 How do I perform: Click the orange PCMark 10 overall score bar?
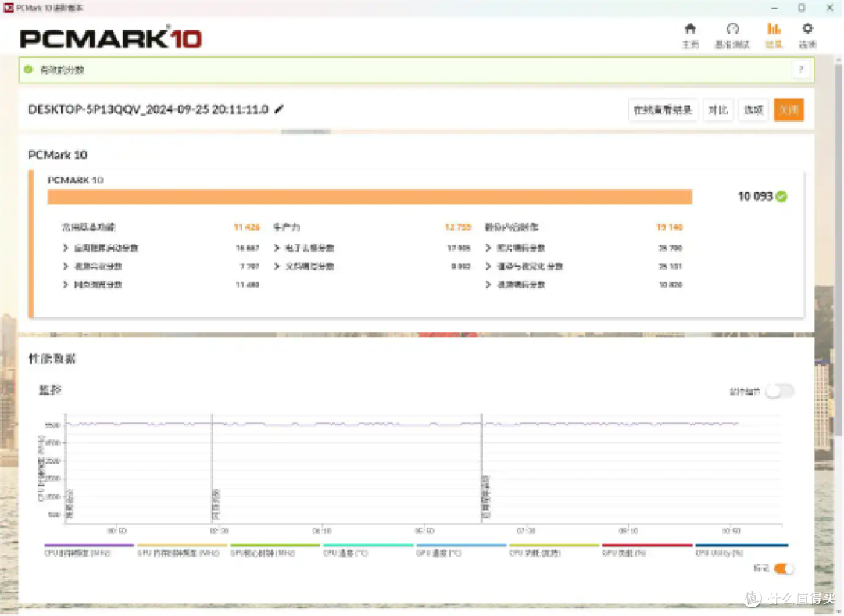tap(369, 196)
